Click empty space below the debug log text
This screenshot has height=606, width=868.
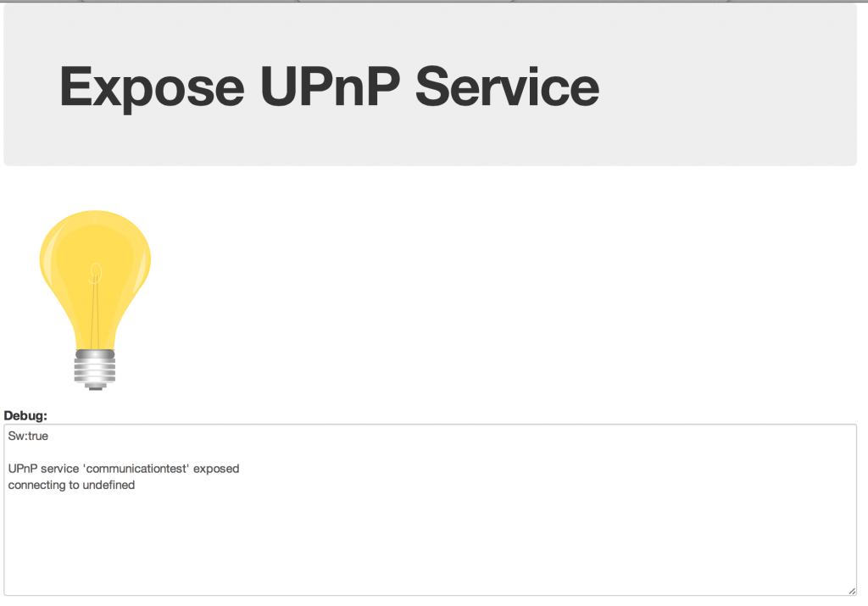click(x=430, y=542)
